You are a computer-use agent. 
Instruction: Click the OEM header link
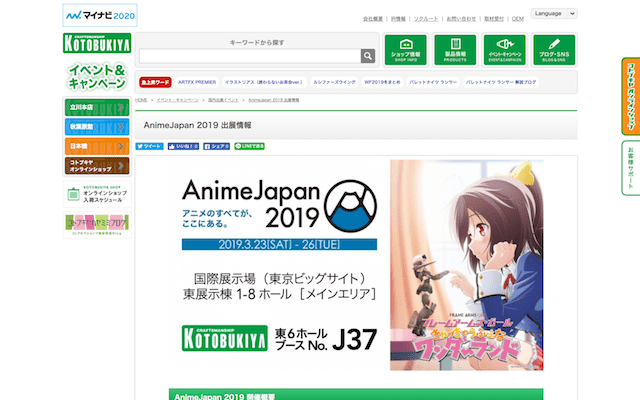(x=518, y=19)
